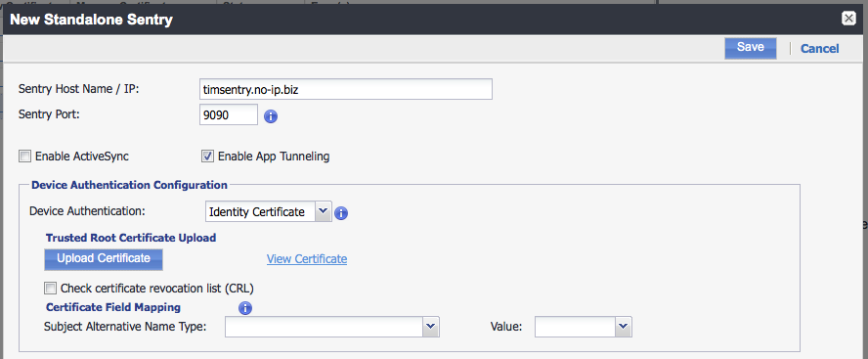Open the View Certificate link
This screenshot has height=359, width=868.
(307, 258)
